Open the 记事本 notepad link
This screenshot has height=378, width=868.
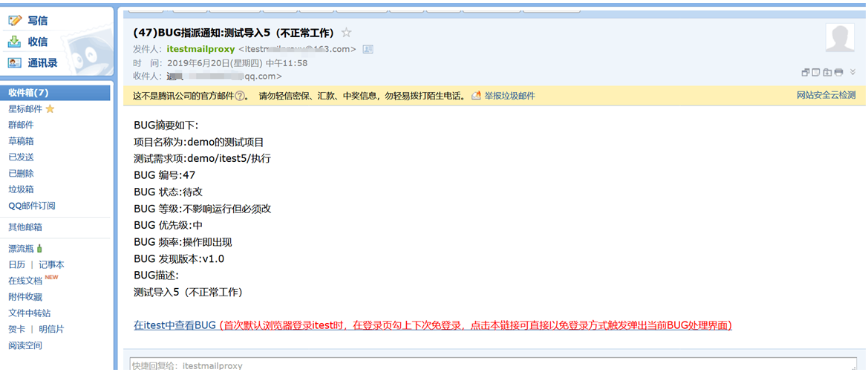click(51, 264)
